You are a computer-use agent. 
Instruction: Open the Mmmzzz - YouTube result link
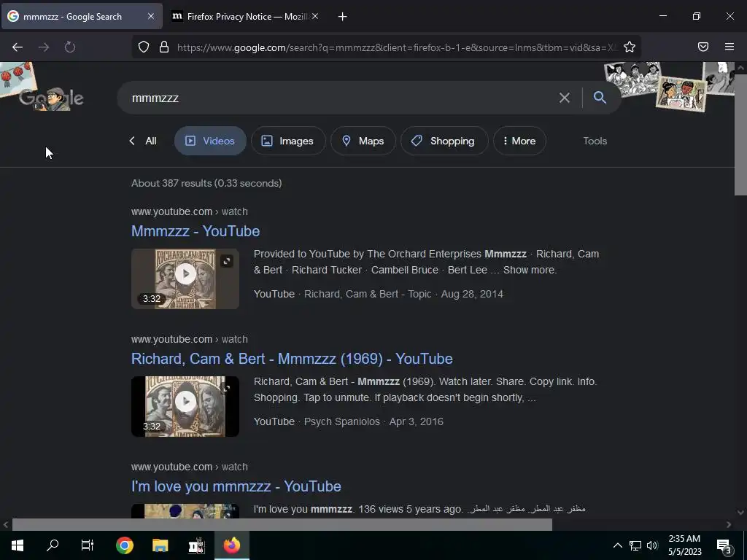(x=196, y=231)
